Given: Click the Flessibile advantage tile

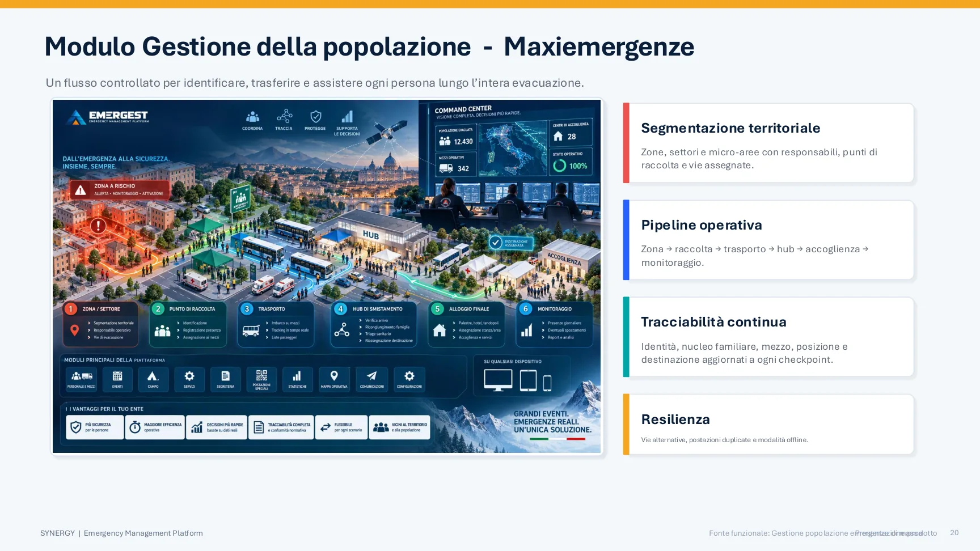Looking at the screenshot, I should (x=341, y=427).
